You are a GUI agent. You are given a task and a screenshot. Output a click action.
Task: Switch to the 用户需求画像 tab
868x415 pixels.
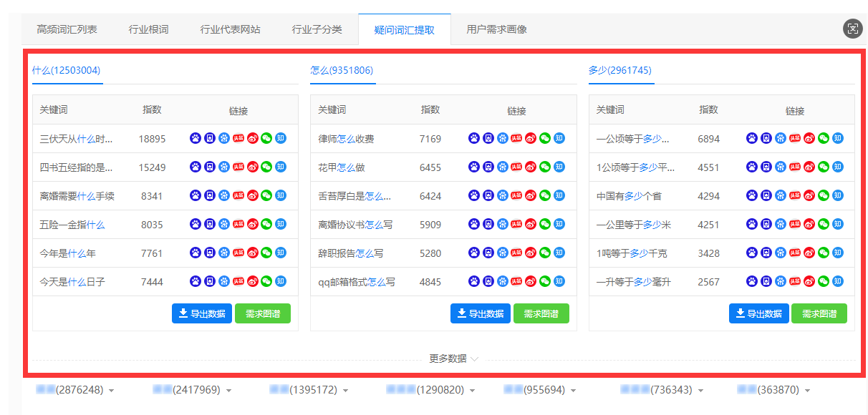(496, 29)
